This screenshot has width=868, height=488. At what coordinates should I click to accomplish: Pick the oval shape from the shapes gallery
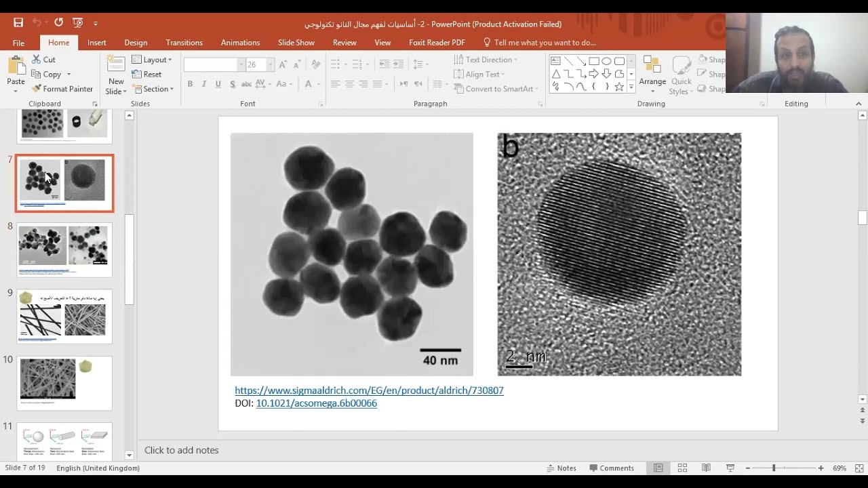[606, 61]
